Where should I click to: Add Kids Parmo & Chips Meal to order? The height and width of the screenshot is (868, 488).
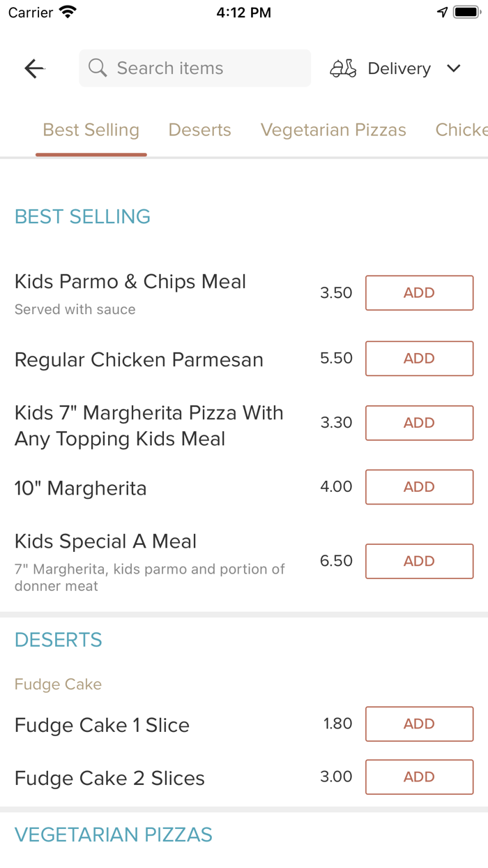pos(419,293)
